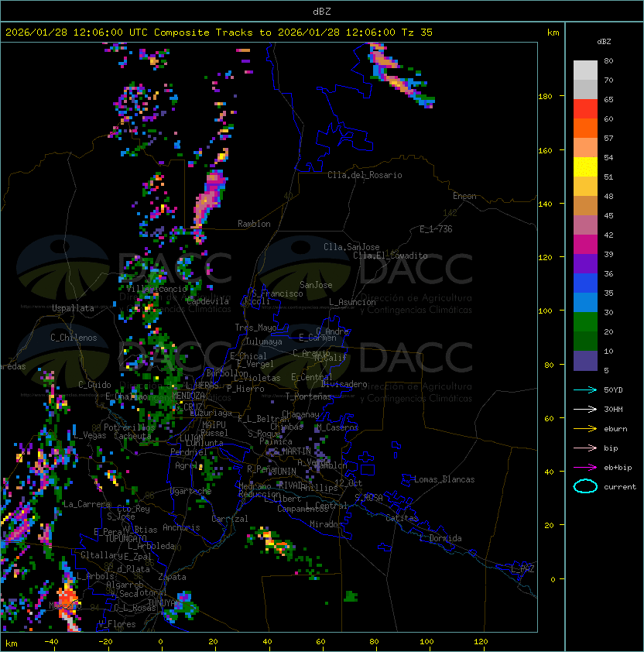Select the red 60-65 dBZ color swatch
The height and width of the screenshot is (652, 644).
coord(585,108)
